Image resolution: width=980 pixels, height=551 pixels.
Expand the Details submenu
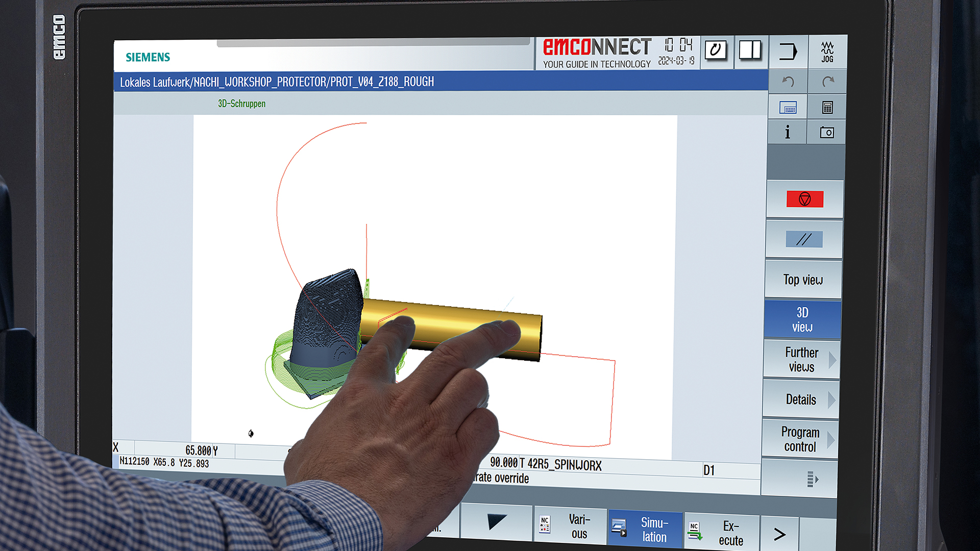pyautogui.click(x=800, y=399)
